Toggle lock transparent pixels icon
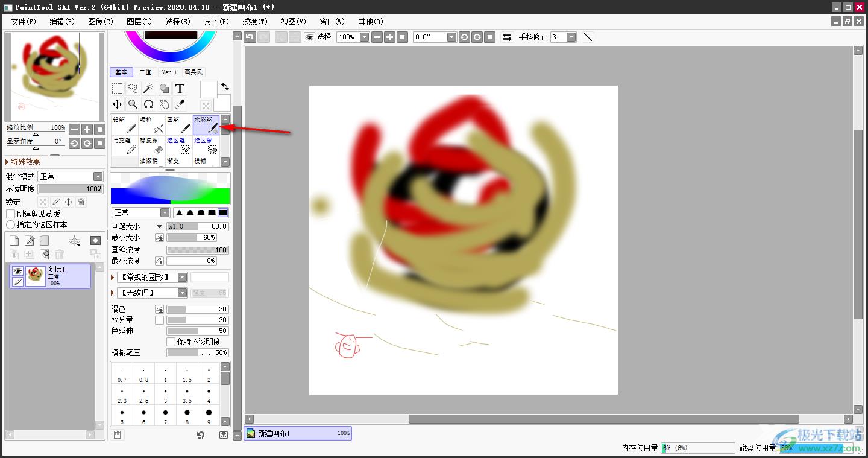Screen dimensions: 868x458 43,202
